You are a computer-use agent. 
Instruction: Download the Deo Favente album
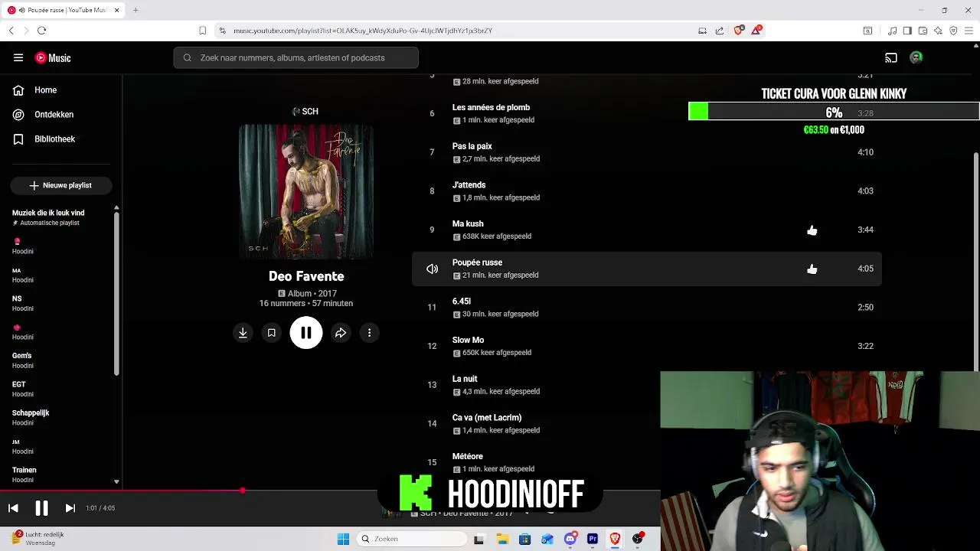pos(243,333)
